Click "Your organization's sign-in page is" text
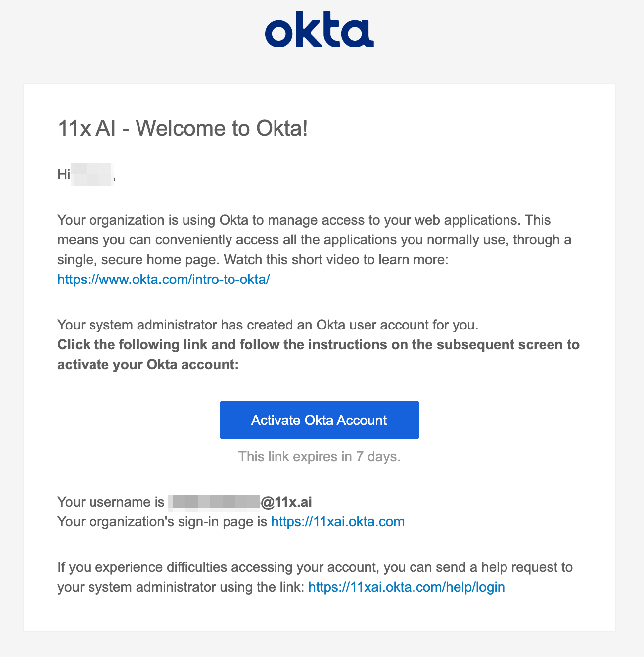The image size is (644, 657). tap(162, 522)
